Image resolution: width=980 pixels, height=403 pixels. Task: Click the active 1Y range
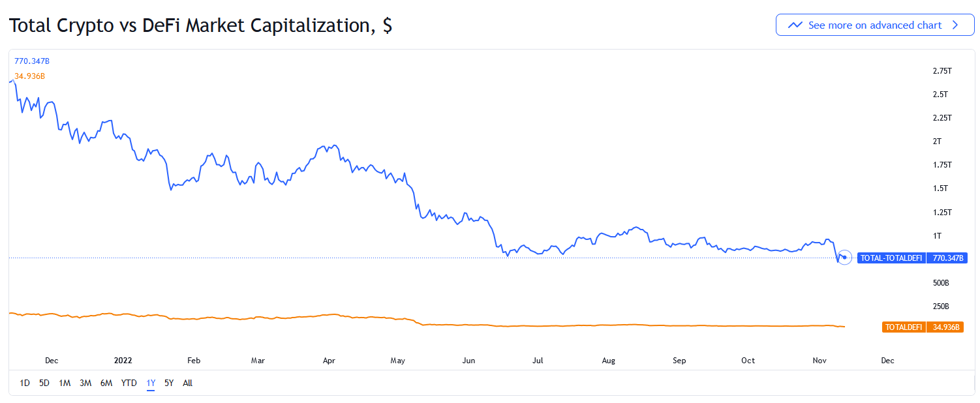tap(151, 383)
